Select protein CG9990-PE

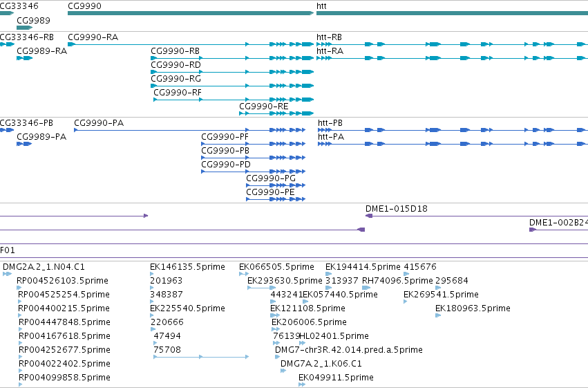(x=276, y=199)
